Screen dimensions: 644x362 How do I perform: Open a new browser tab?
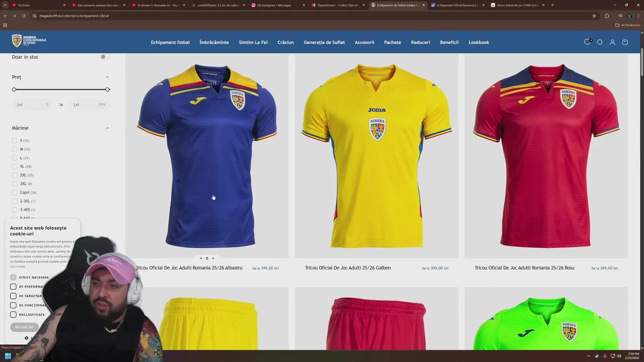pyautogui.click(x=552, y=5)
